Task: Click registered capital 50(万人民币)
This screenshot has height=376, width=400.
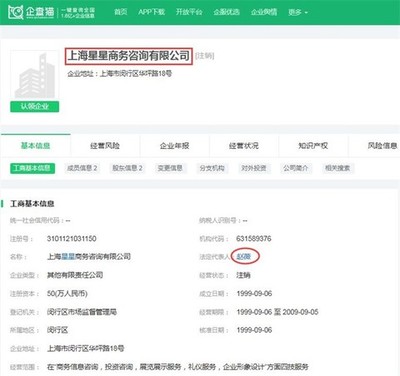Action: (x=67, y=293)
